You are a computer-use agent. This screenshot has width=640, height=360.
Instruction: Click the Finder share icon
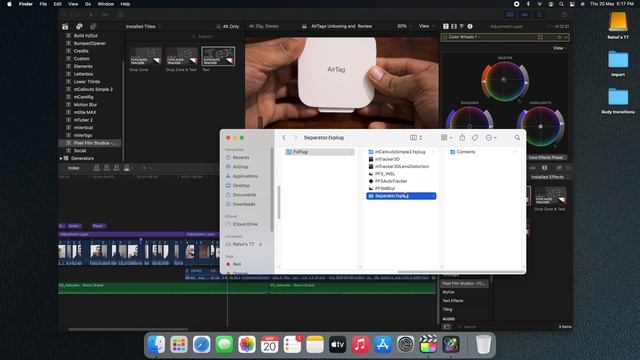pos(462,138)
